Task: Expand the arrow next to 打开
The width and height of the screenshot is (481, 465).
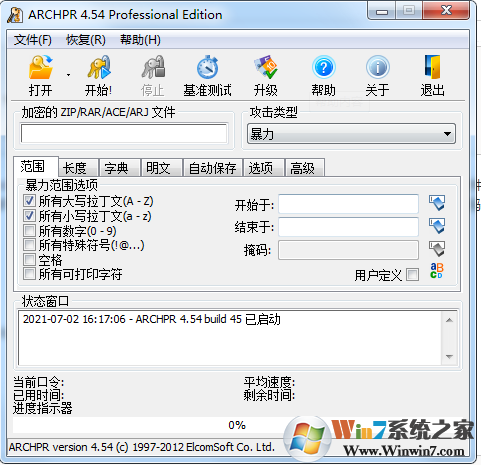Action: point(68,75)
